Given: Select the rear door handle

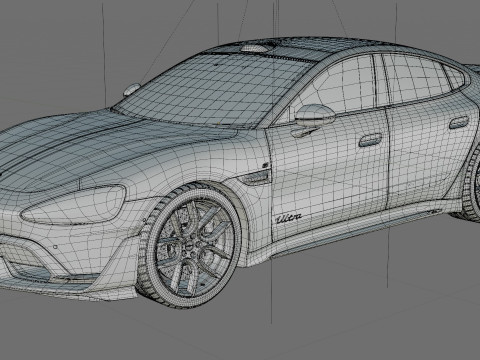Looking at the screenshot, I should coord(459,123).
